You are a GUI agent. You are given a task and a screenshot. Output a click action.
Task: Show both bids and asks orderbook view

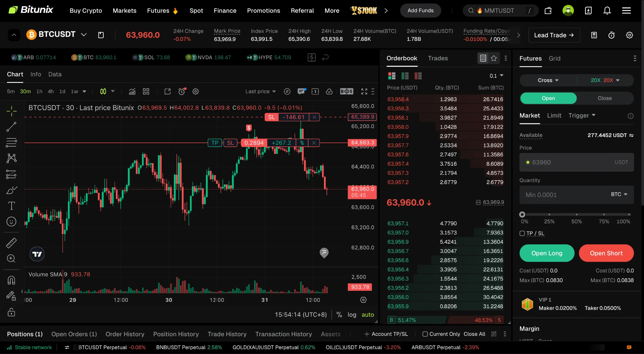point(392,76)
